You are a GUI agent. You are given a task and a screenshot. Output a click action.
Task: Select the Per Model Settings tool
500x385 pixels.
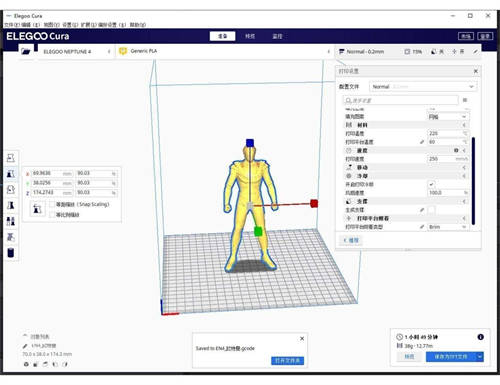tap(11, 221)
